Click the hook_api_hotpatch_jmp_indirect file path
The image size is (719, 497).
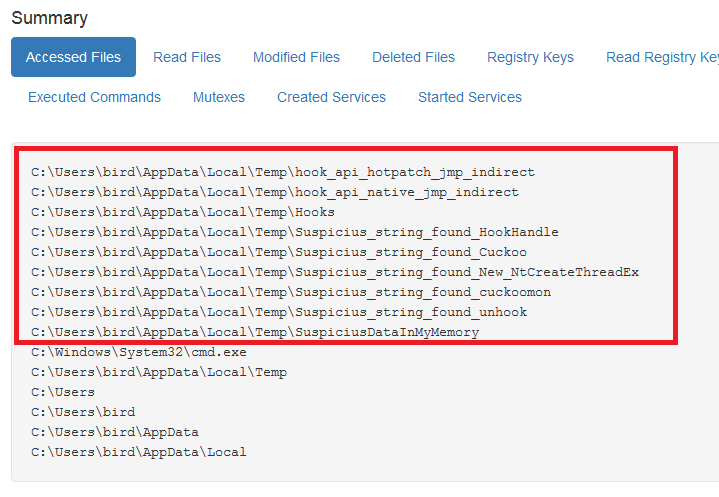(x=283, y=172)
